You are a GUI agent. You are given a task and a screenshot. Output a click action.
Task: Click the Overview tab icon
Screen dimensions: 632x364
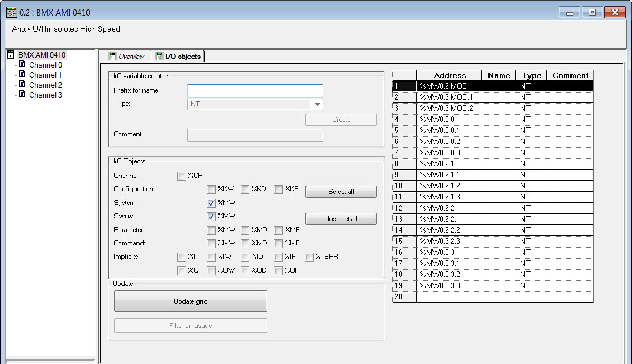pyautogui.click(x=113, y=57)
